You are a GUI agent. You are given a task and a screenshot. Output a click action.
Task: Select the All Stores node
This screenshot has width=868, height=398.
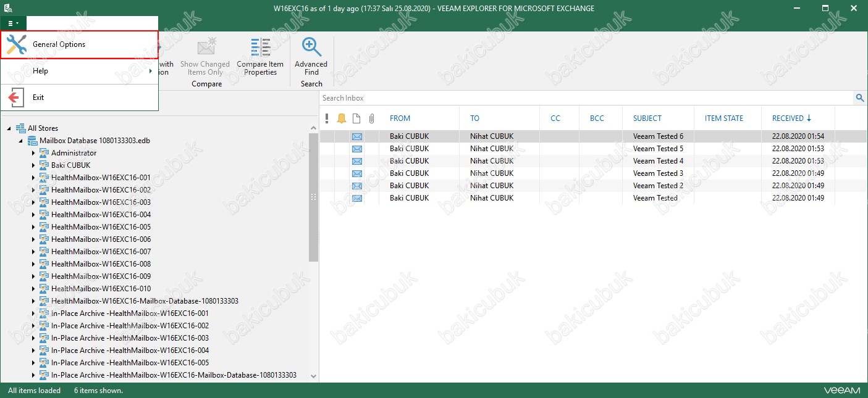point(43,128)
